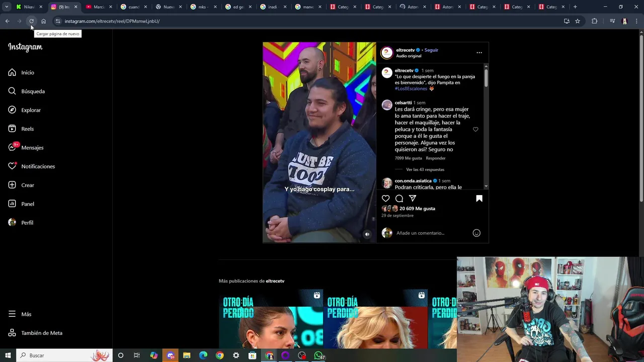Open Reels in the Instagram sidebar
The image size is (644, 362).
(x=21, y=129)
